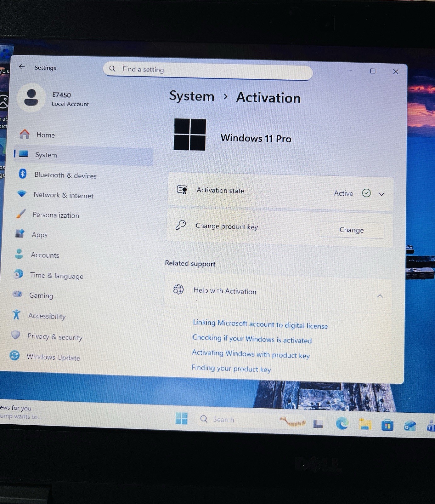Screen dimensions: 435x504
Task: Click the Apps icon in sidebar
Action: click(x=20, y=233)
